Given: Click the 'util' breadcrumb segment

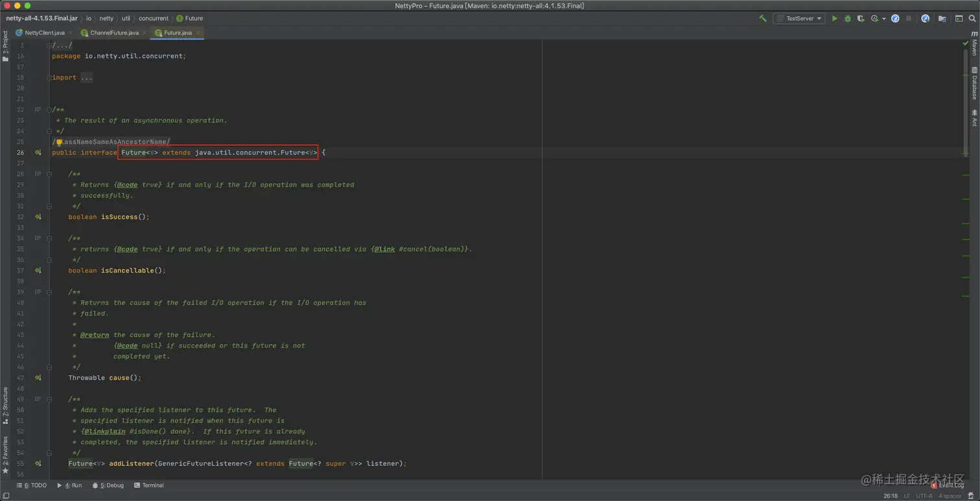Looking at the screenshot, I should point(126,18).
